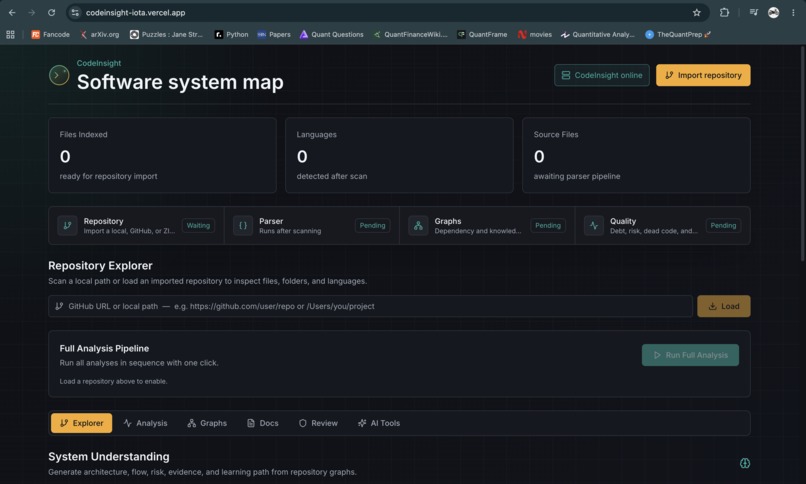Click the Software system map heading

pos(180,82)
